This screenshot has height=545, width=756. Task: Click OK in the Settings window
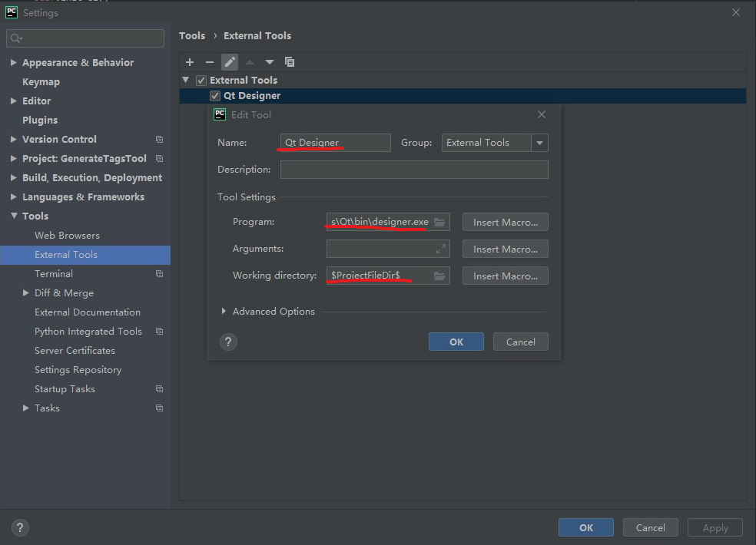tap(586, 527)
